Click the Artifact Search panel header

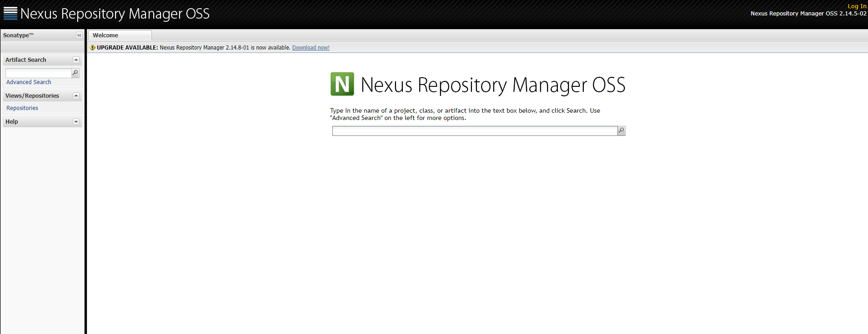point(42,60)
